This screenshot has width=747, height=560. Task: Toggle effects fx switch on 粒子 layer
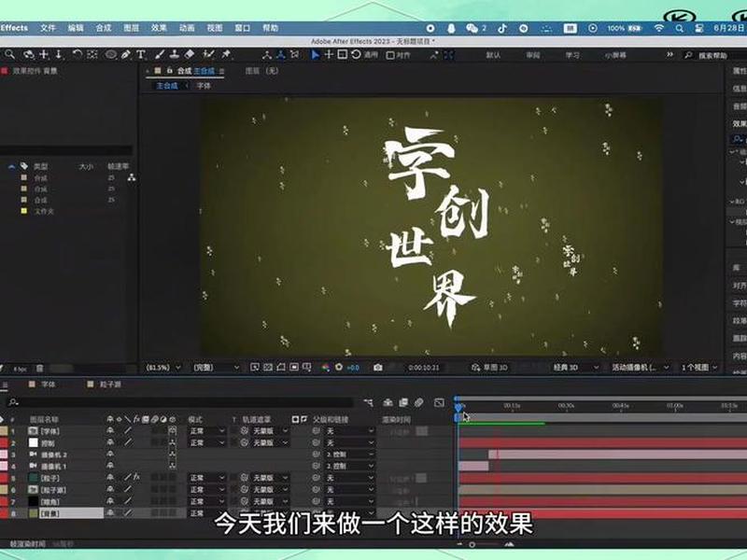[x=136, y=477]
